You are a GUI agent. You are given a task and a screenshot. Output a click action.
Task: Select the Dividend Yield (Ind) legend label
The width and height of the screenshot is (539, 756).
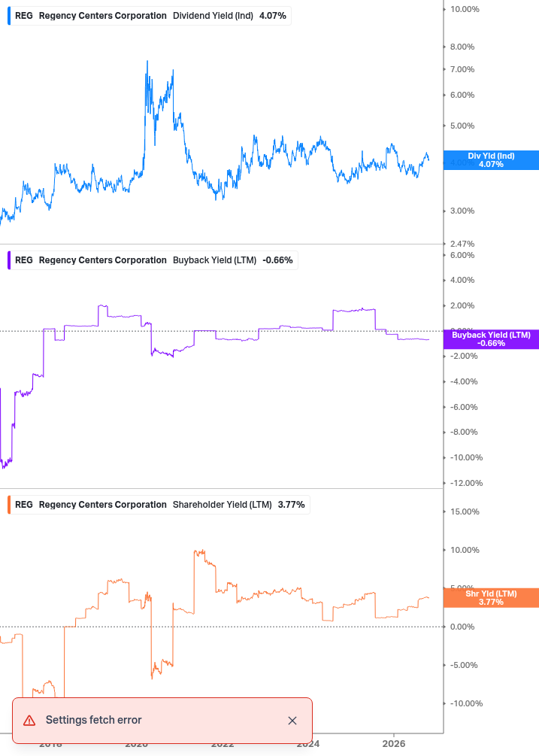coord(213,16)
